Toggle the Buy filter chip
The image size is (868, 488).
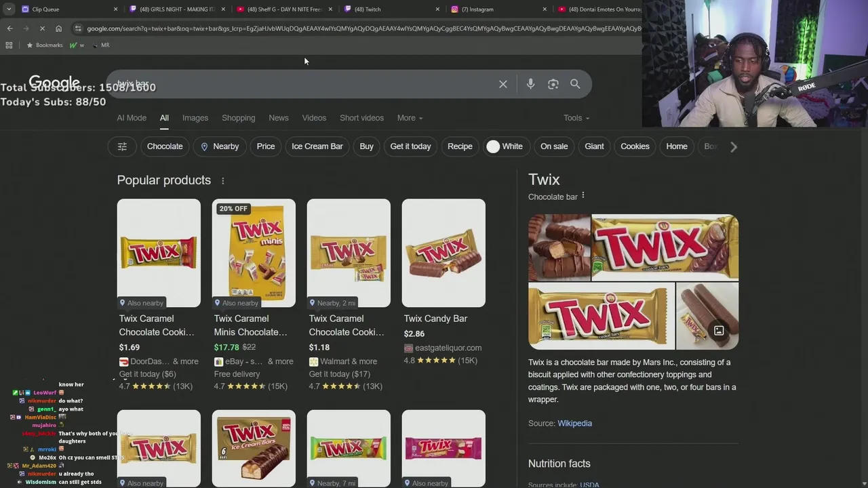tap(367, 146)
